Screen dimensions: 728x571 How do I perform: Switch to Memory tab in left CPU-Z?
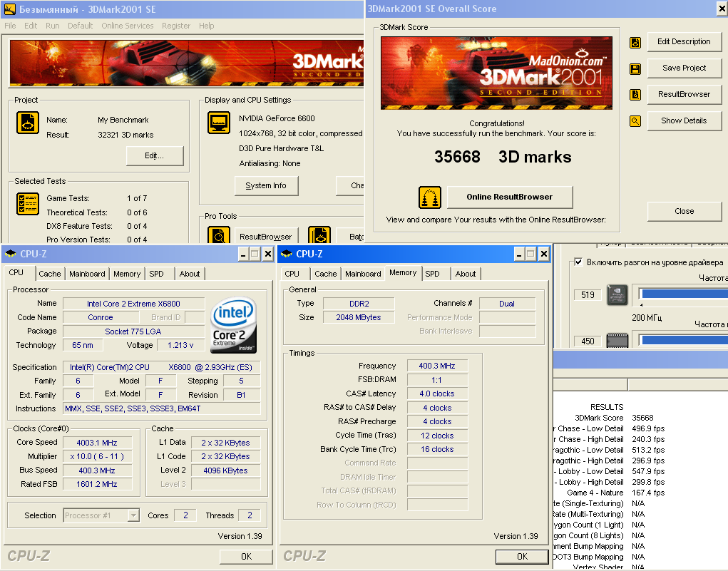[127, 274]
